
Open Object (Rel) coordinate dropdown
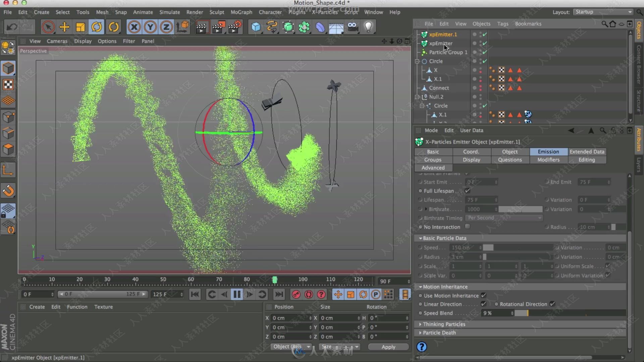click(291, 347)
